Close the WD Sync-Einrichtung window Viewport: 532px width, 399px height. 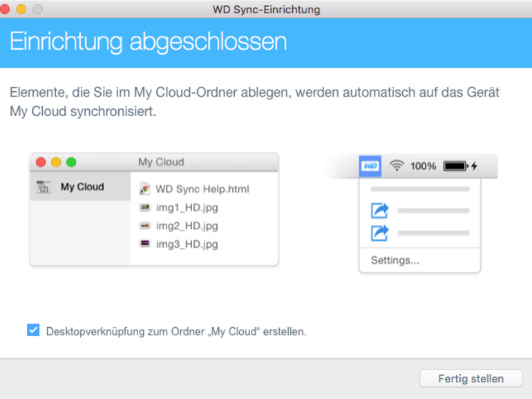coord(4,9)
